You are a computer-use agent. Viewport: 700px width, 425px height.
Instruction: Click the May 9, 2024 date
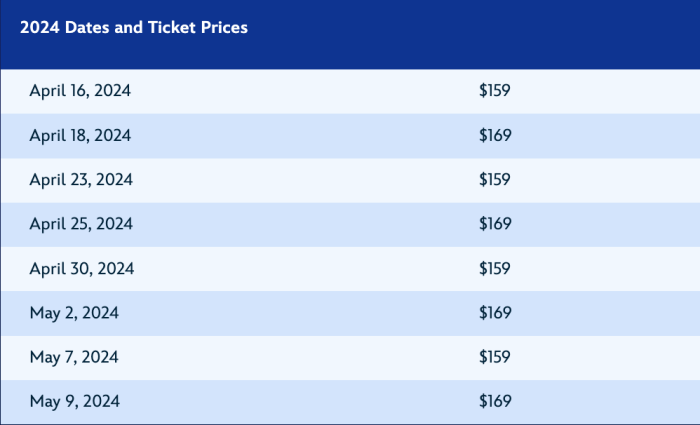pyautogui.click(x=74, y=402)
